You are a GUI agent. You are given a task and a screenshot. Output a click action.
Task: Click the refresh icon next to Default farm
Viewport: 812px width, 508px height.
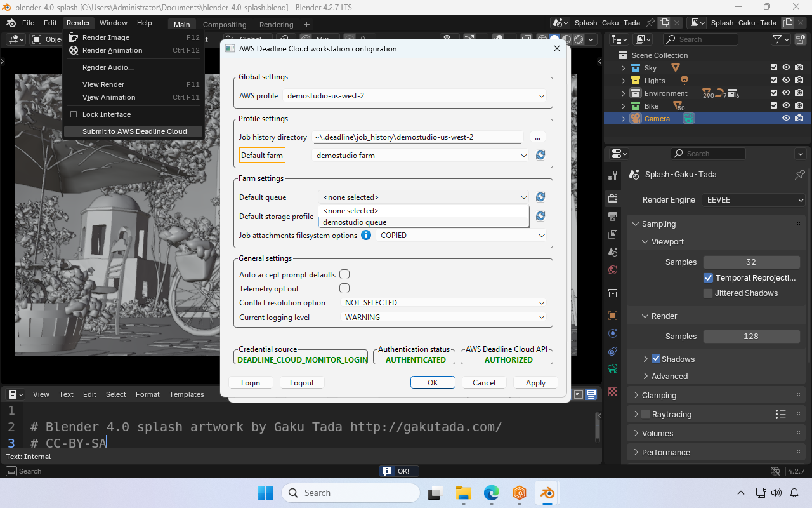pos(540,155)
